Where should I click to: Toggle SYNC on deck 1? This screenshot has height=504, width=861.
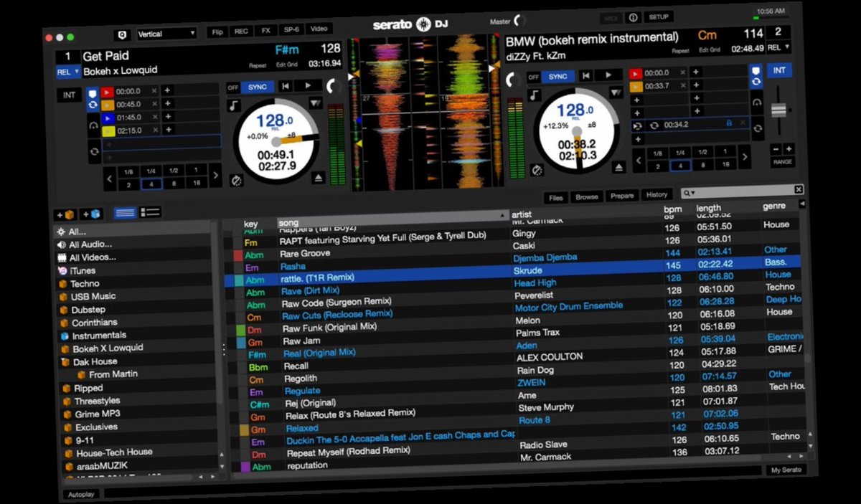click(258, 87)
